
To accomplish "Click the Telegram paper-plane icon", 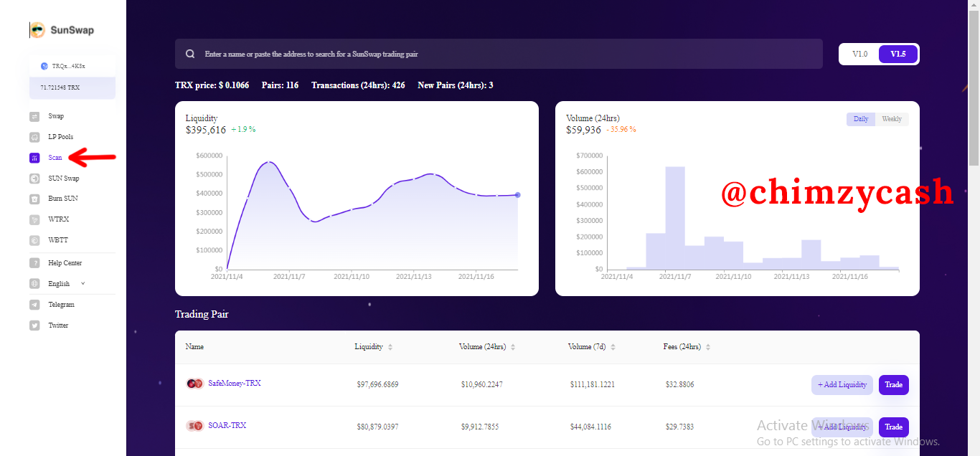I will pos(34,305).
